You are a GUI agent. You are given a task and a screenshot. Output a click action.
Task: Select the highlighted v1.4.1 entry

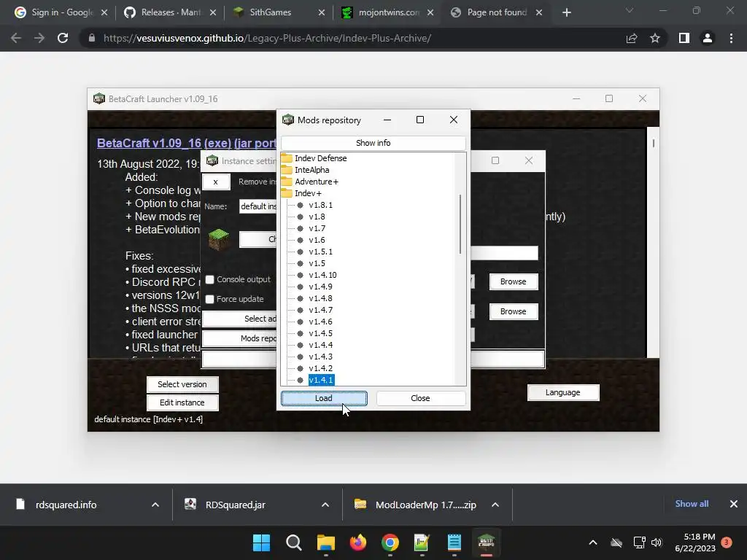tap(321, 380)
